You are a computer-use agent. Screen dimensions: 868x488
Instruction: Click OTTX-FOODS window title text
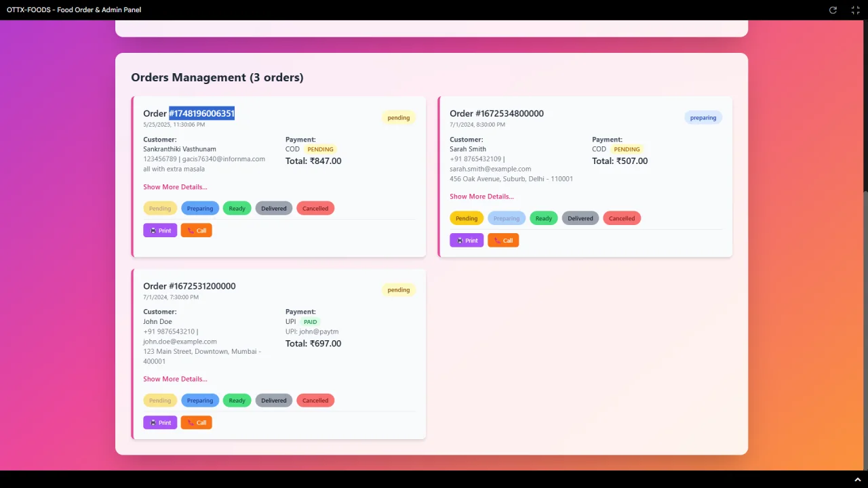pyautogui.click(x=74, y=10)
